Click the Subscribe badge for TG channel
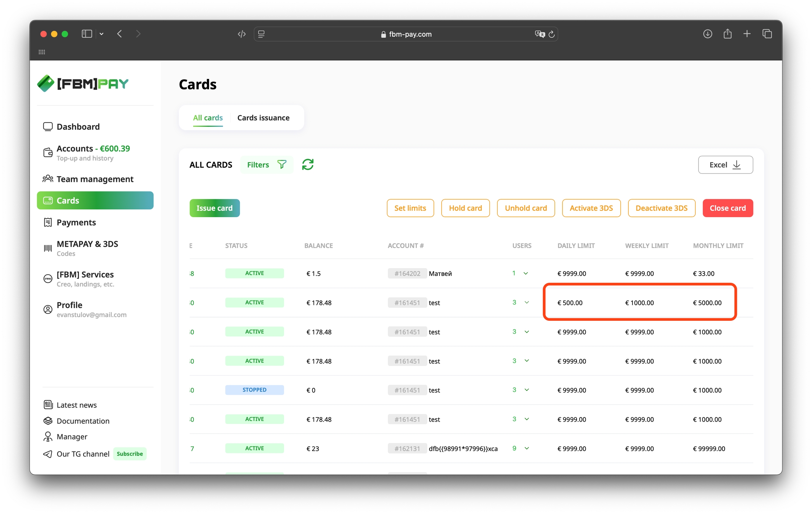The height and width of the screenshot is (514, 812). (130, 454)
